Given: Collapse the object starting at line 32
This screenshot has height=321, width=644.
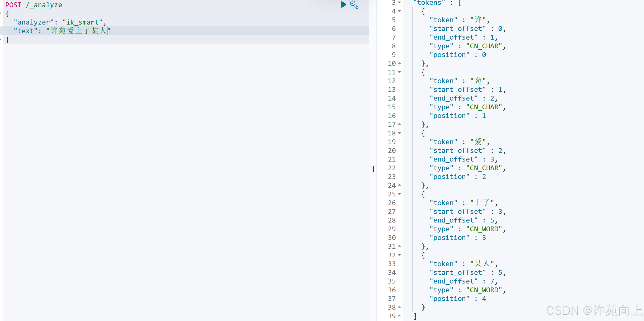Looking at the screenshot, I should click(x=399, y=255).
